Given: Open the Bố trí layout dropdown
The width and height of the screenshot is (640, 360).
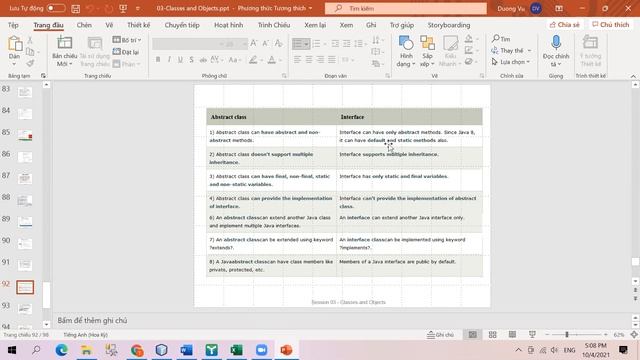Looking at the screenshot, I should [x=127, y=40].
